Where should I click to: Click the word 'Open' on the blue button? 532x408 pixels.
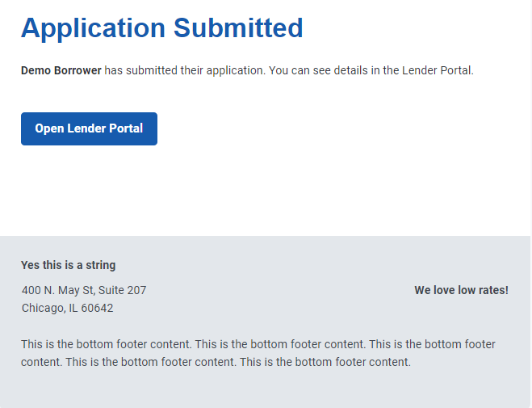[49, 128]
